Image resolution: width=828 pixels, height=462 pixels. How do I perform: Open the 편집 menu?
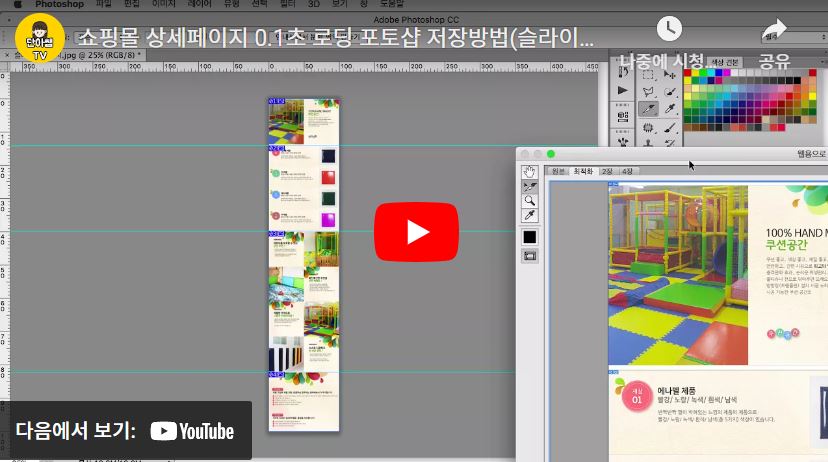[131, 4]
